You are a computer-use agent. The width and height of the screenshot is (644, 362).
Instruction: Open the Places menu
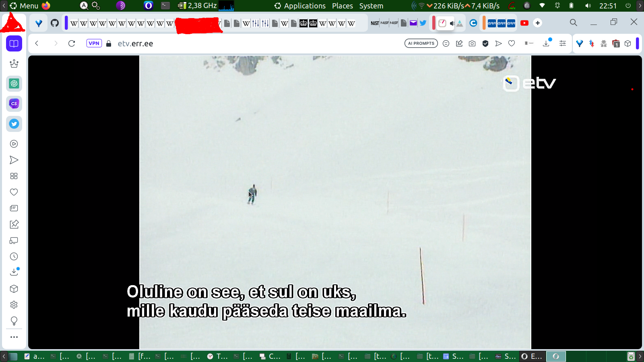343,6
